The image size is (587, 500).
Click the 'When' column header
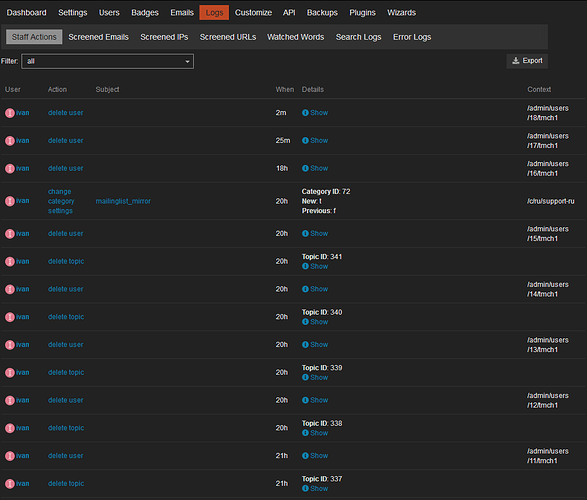[x=285, y=89]
